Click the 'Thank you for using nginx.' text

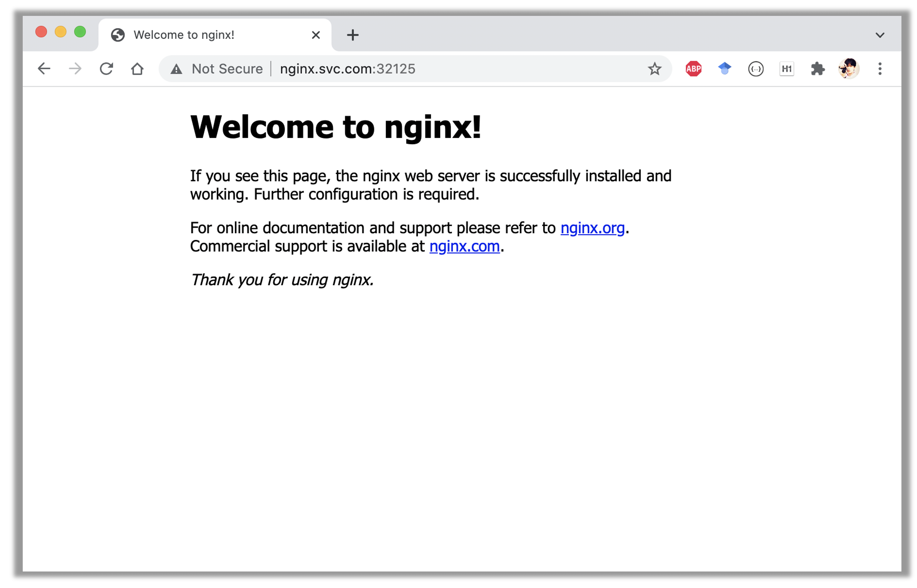click(282, 280)
